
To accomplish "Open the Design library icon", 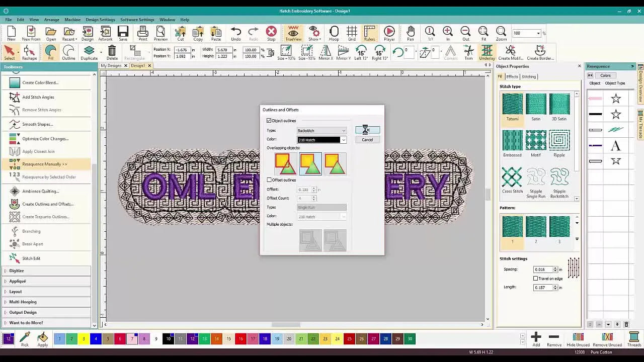I will [87, 33].
